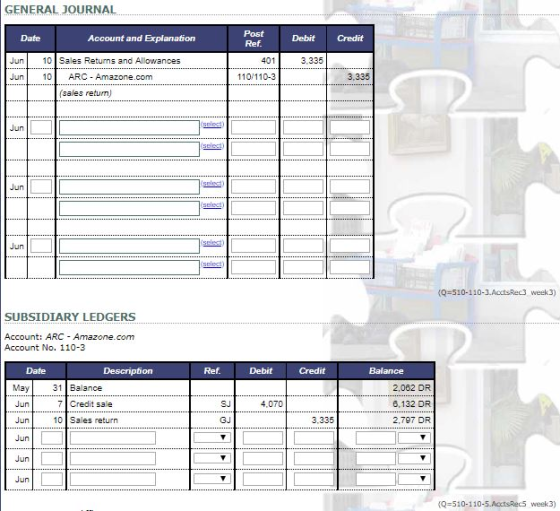560x511 pixels.
Task: Click the second blank journal entry's date field
Action: pyautogui.click(x=41, y=187)
